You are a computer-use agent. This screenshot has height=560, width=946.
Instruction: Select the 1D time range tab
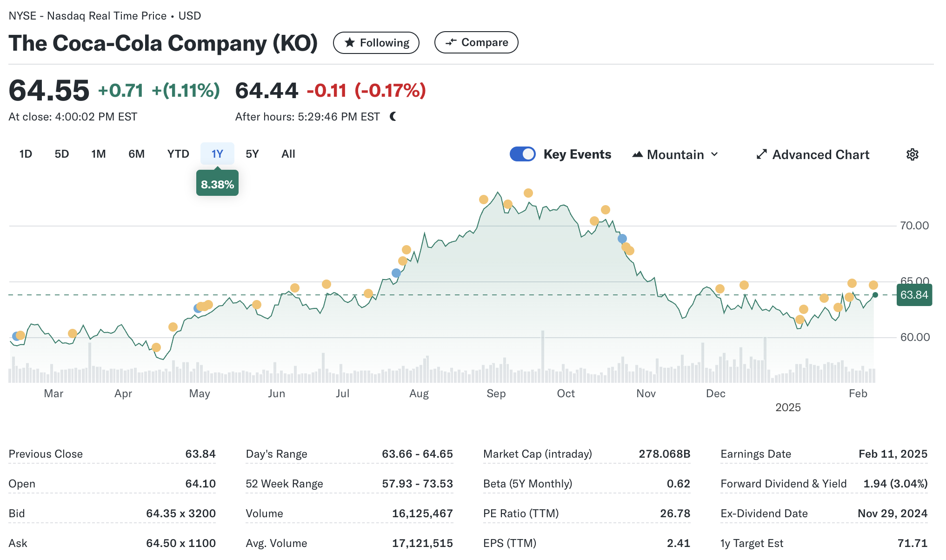26,154
